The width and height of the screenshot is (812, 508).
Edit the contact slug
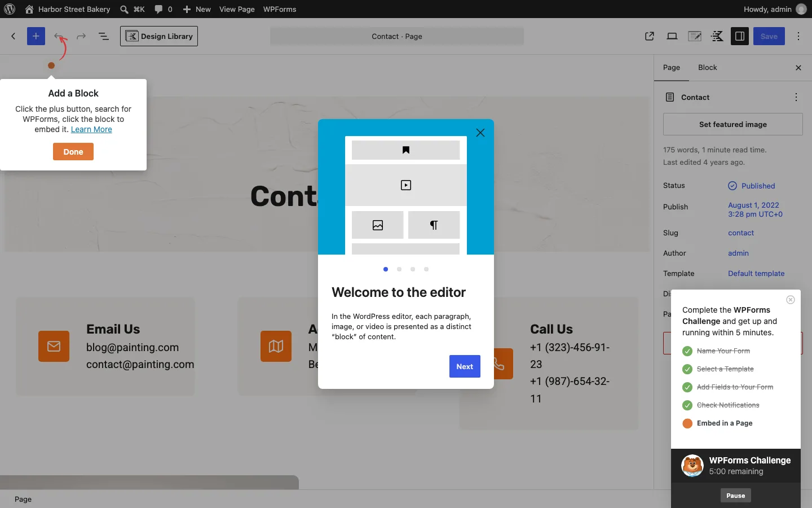pyautogui.click(x=741, y=233)
